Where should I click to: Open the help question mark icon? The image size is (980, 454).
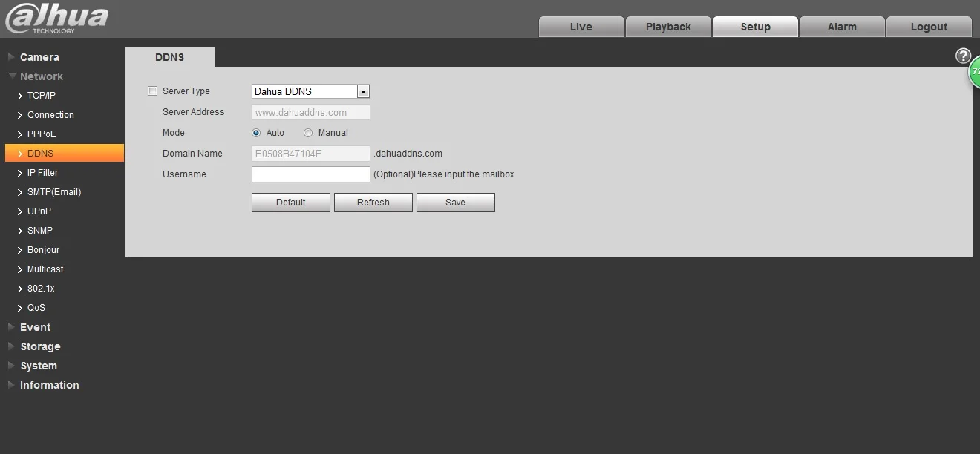963,56
